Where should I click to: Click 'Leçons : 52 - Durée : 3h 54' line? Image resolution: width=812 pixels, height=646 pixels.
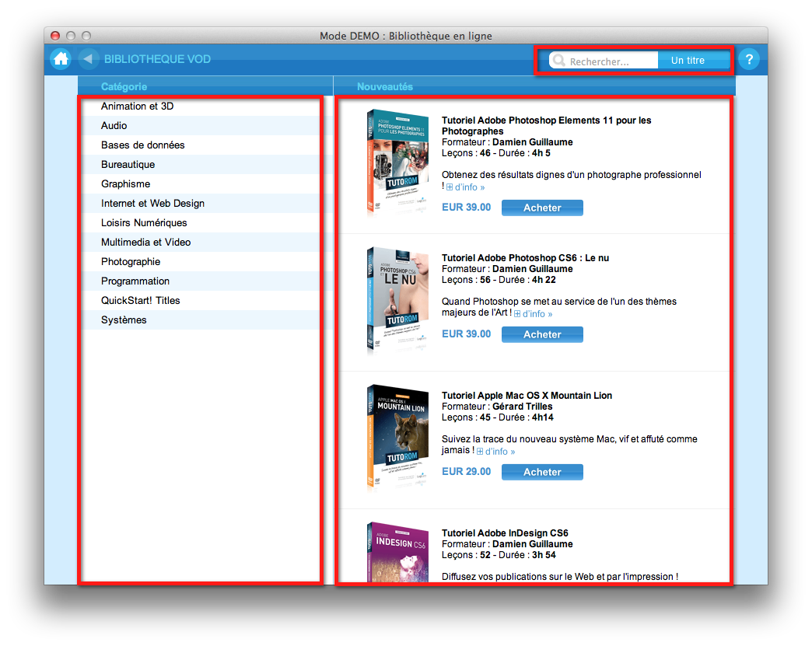pos(499,555)
